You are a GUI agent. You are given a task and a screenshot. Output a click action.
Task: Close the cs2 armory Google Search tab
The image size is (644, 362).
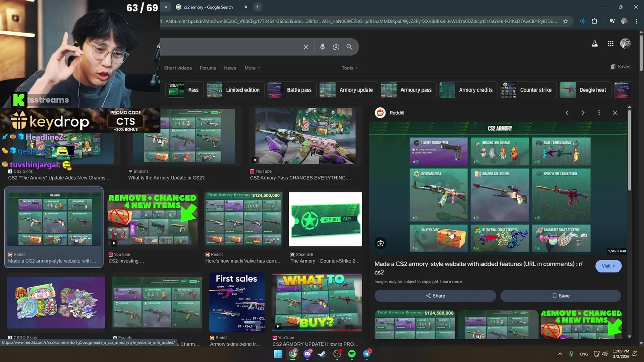pyautogui.click(x=245, y=7)
